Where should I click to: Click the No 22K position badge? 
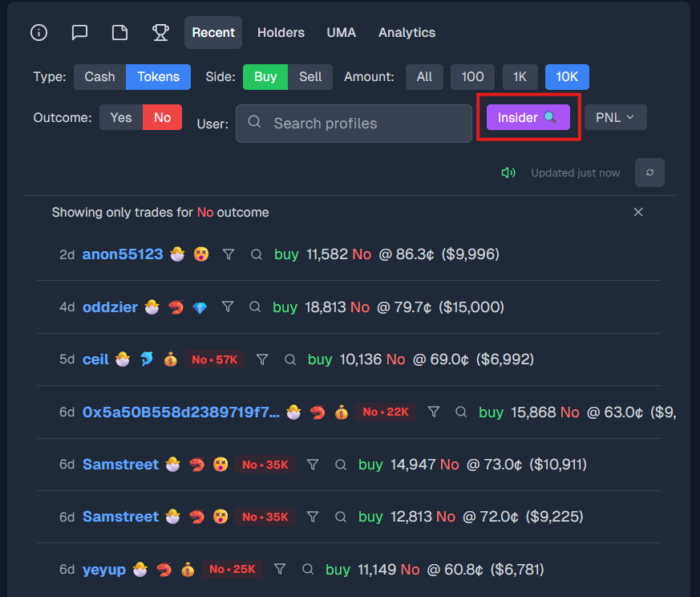[386, 412]
